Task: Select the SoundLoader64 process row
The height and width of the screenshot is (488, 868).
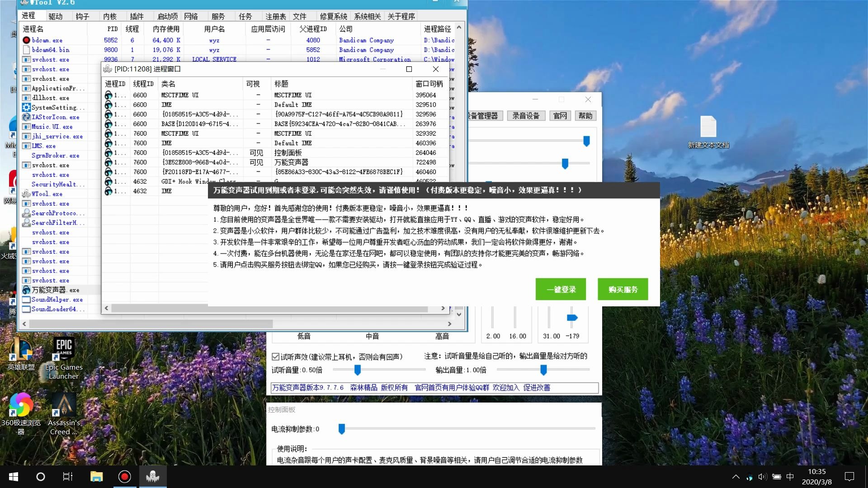Action: [x=58, y=309]
